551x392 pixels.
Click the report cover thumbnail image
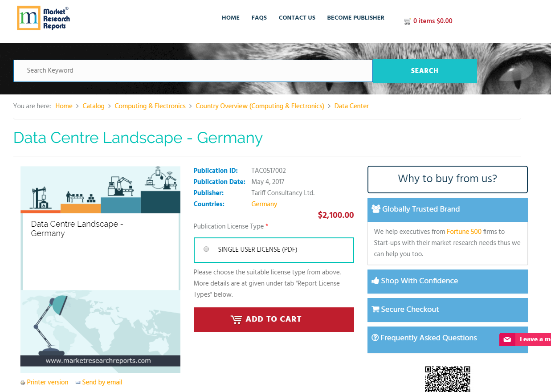click(x=100, y=269)
